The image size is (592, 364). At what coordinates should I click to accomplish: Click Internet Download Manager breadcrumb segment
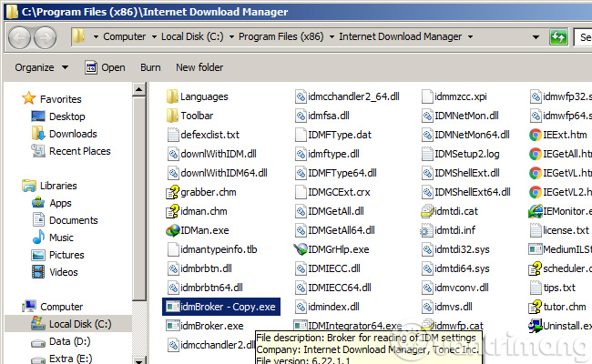click(x=400, y=36)
